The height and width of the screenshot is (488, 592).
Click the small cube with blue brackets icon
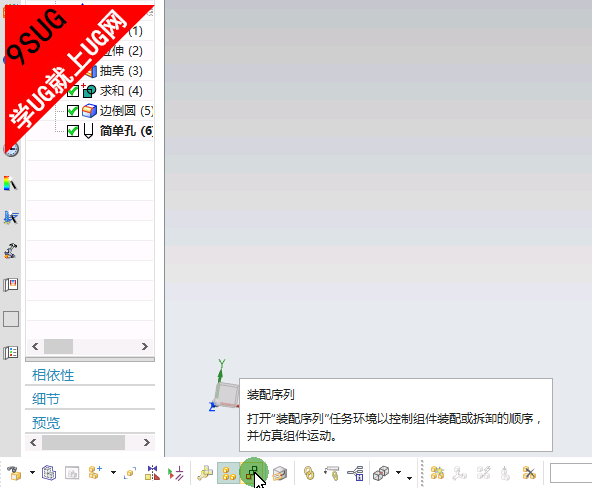(x=130, y=473)
